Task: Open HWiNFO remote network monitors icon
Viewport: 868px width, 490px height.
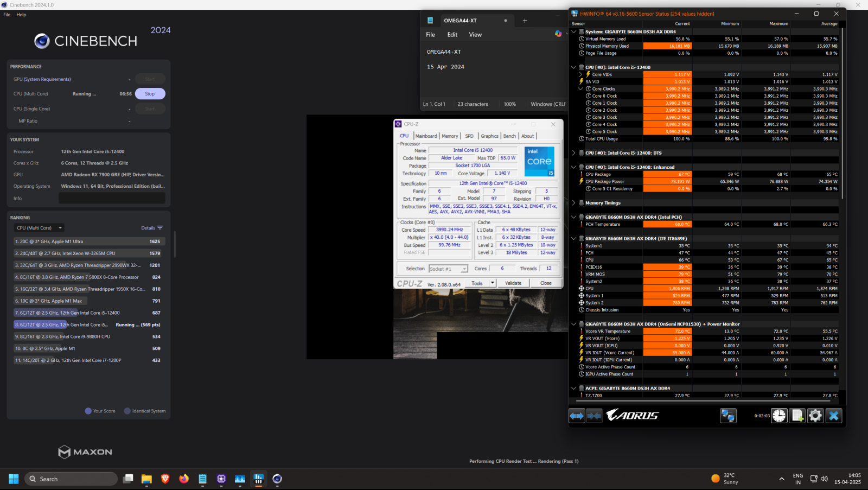Action: (x=728, y=416)
